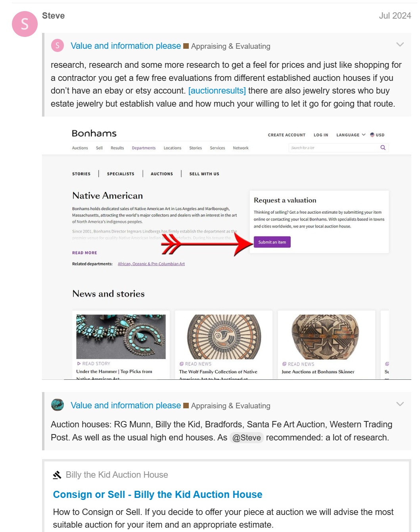Open the auctionresults link
The image size is (420, 532).
217,91
